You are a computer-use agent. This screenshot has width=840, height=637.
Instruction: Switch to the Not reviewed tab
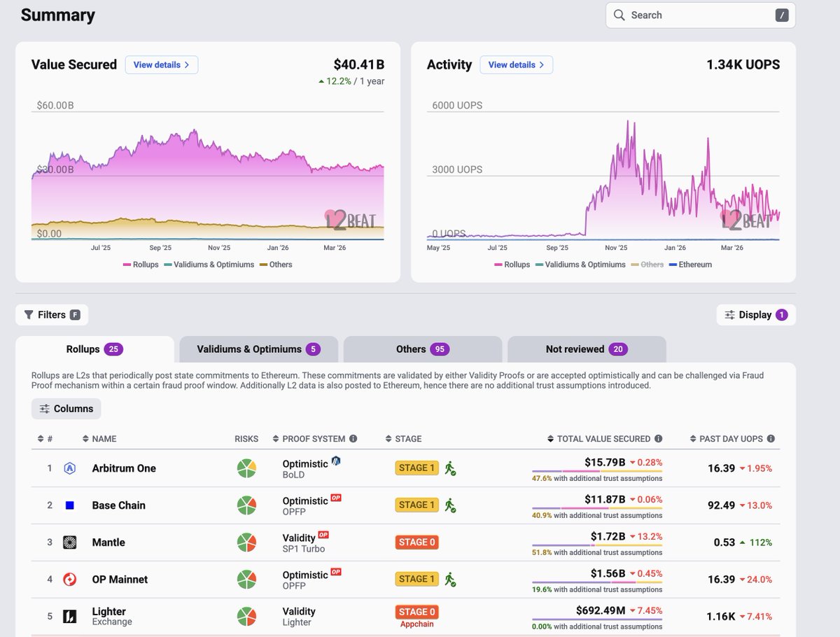(x=586, y=349)
